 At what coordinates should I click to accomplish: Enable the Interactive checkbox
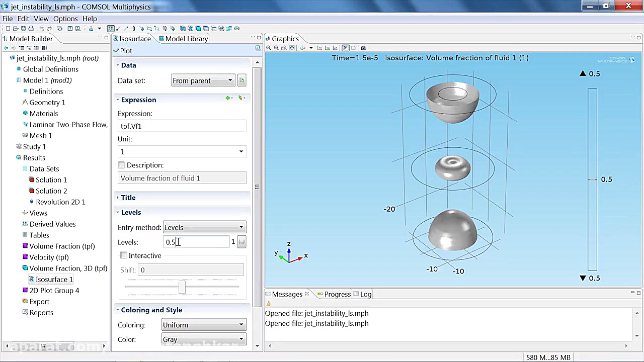(x=124, y=255)
